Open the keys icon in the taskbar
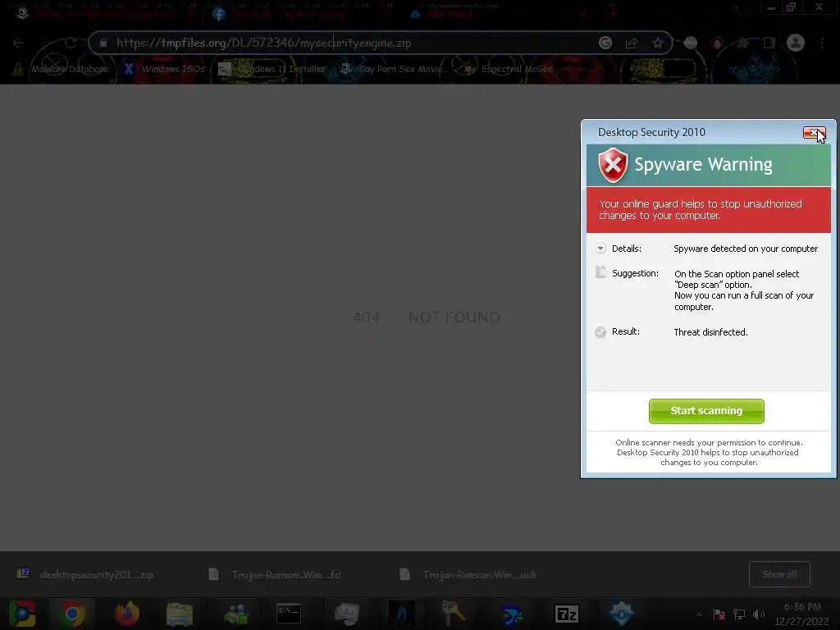 point(453,614)
